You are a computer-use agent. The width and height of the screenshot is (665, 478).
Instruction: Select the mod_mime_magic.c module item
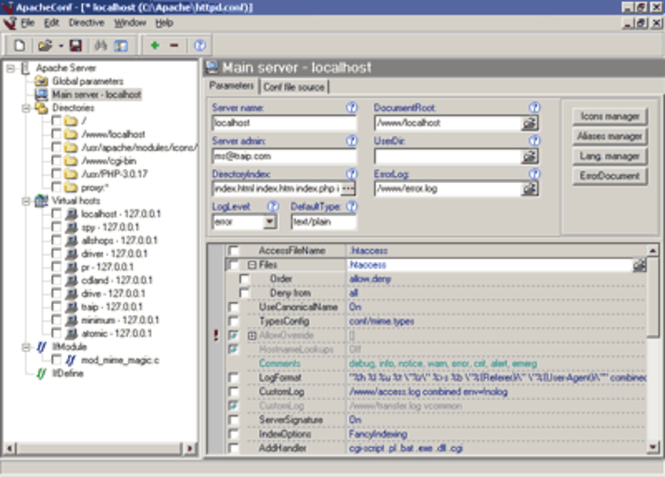click(120, 360)
